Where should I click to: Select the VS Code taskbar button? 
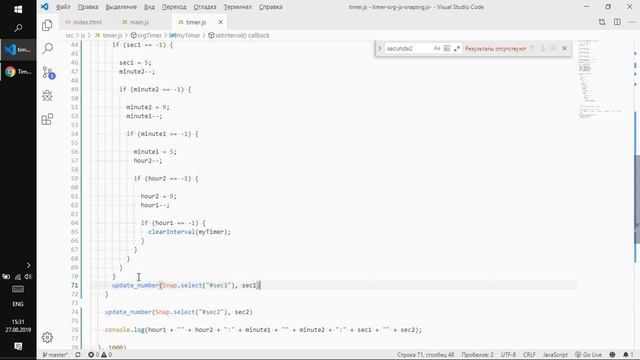(18, 50)
